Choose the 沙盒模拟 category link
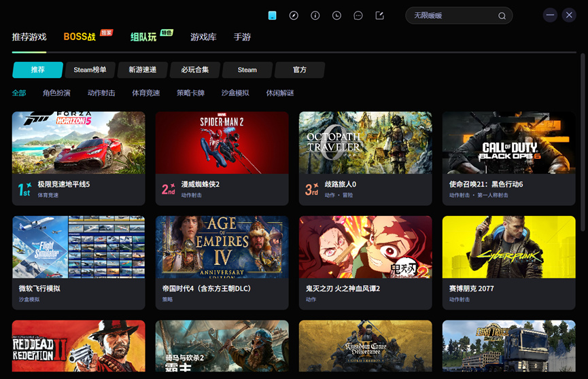 point(235,93)
